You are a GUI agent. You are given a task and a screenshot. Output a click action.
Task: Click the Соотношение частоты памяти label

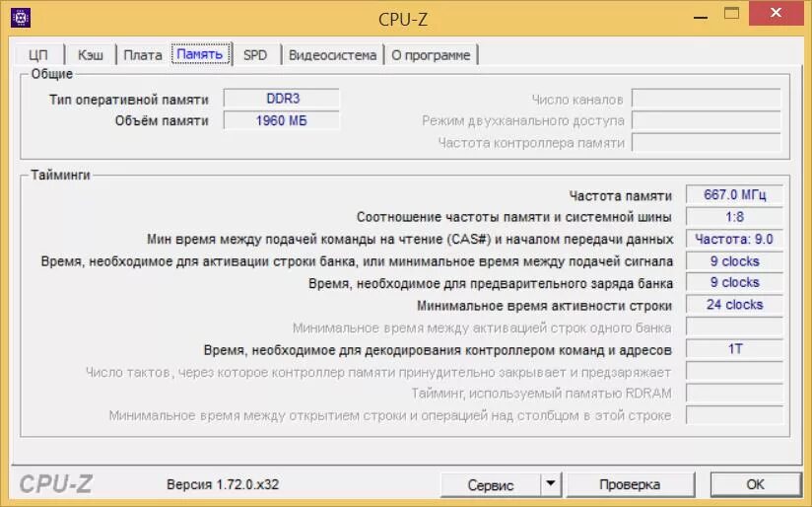pos(513,217)
